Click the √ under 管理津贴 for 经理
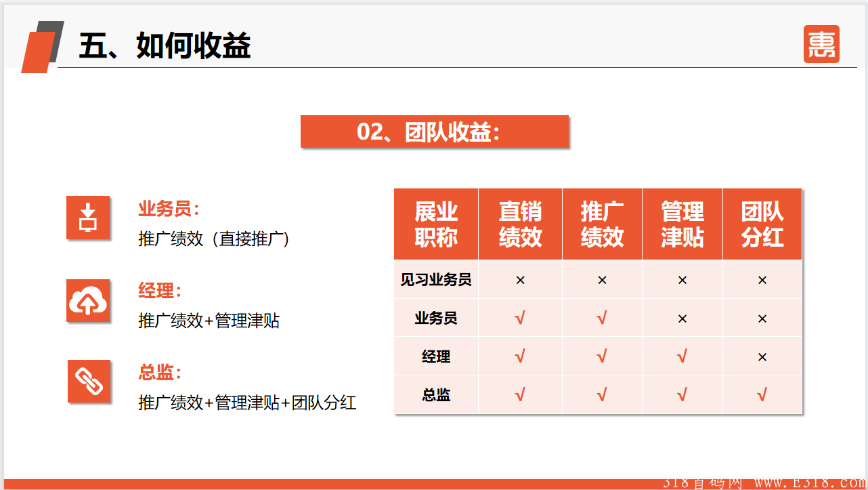868x490 pixels. (682, 356)
